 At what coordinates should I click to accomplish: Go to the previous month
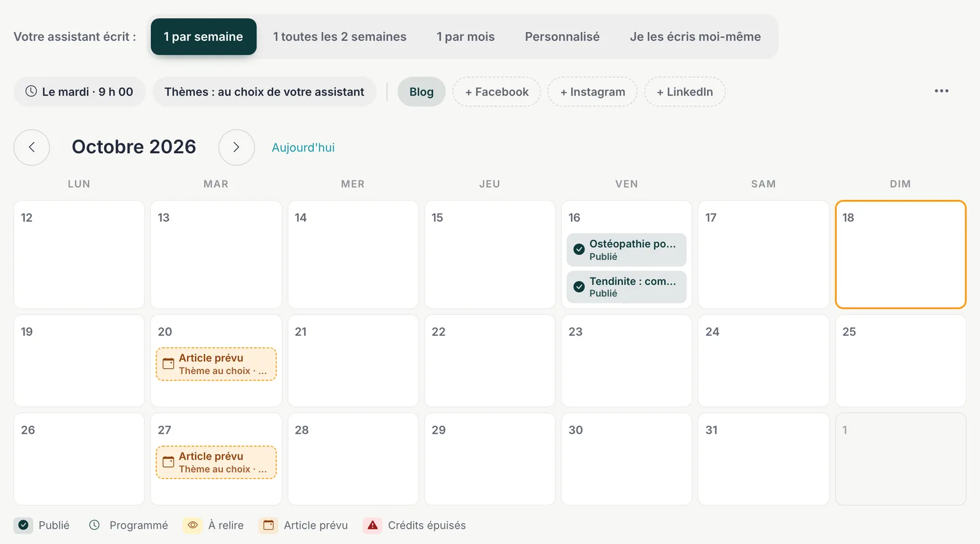pos(32,147)
